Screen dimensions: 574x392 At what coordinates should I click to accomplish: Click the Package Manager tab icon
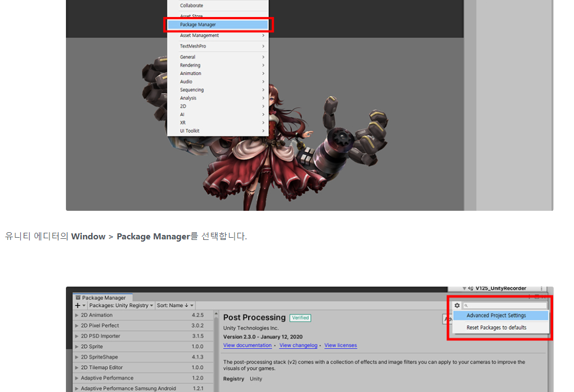point(78,298)
